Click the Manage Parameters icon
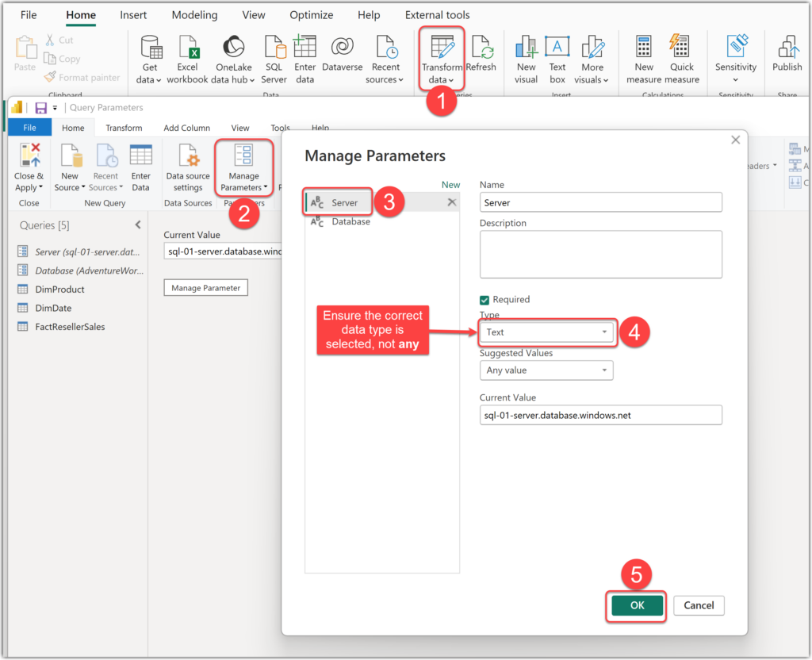The height and width of the screenshot is (660, 812). pyautogui.click(x=244, y=155)
